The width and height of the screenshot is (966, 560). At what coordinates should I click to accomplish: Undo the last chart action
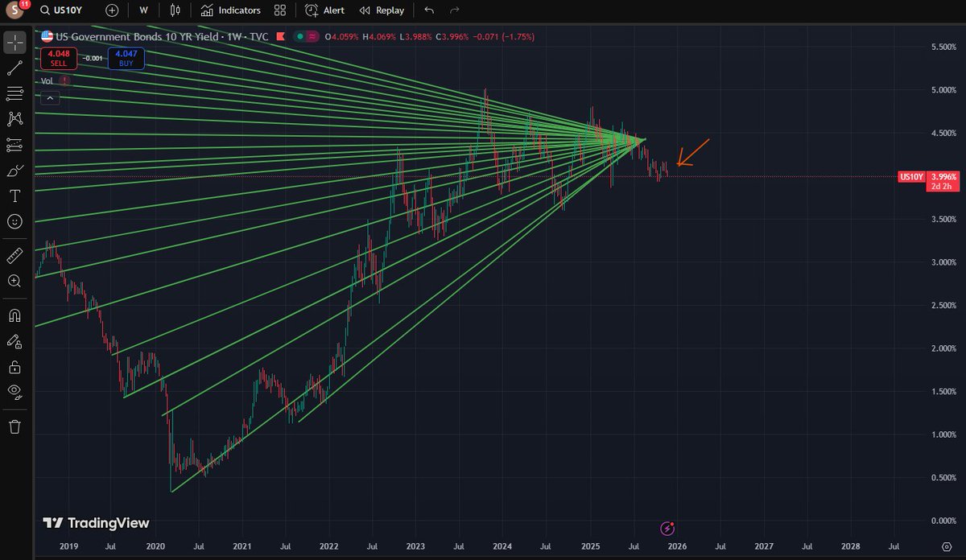click(x=429, y=10)
